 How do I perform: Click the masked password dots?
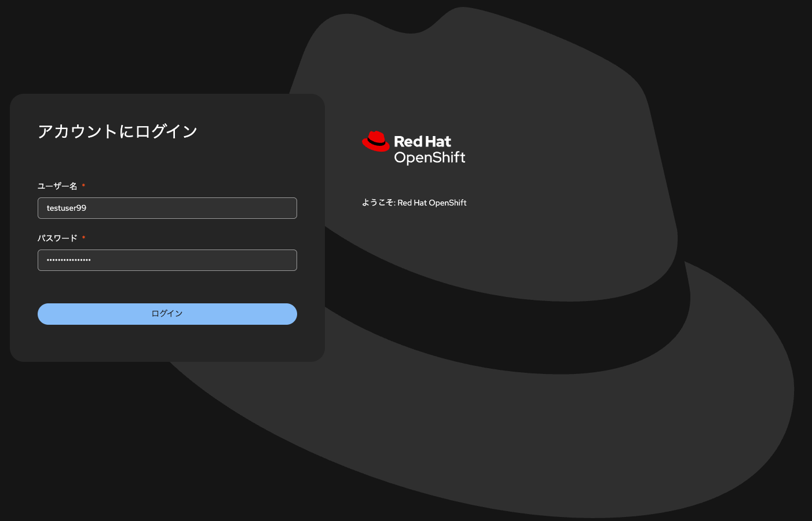(68, 260)
